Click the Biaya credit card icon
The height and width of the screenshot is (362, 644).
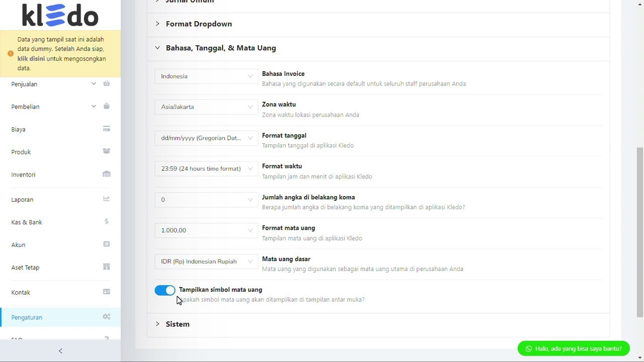[x=107, y=129]
